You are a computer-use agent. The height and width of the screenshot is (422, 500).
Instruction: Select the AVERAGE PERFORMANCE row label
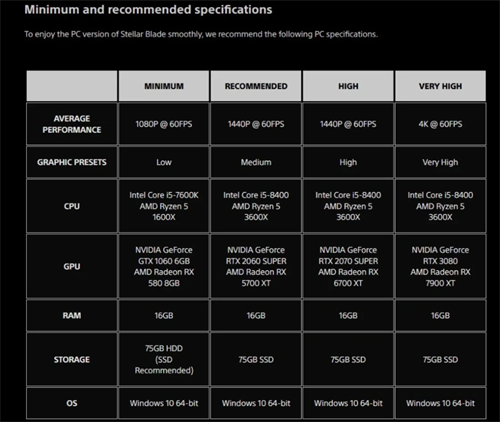(x=72, y=124)
